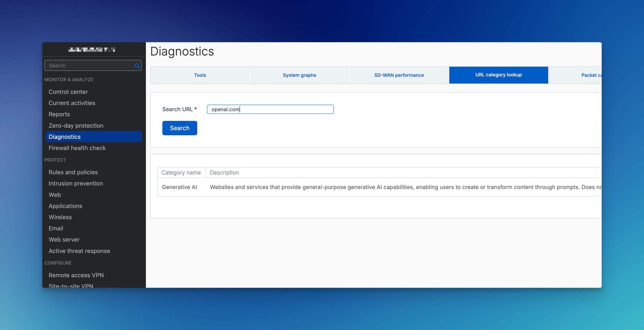Screen dimensions: 644x330
Task: Click the CONFIGURE section label
Action: (x=58, y=263)
